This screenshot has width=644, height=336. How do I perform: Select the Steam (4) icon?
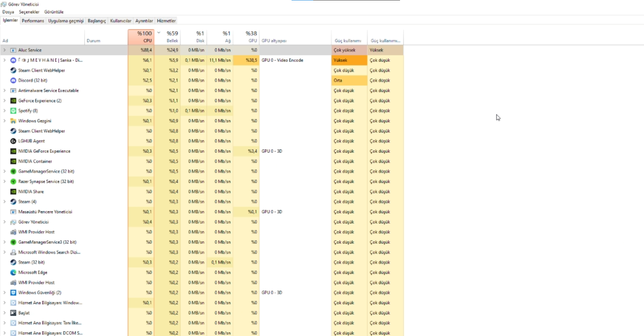tap(13, 202)
